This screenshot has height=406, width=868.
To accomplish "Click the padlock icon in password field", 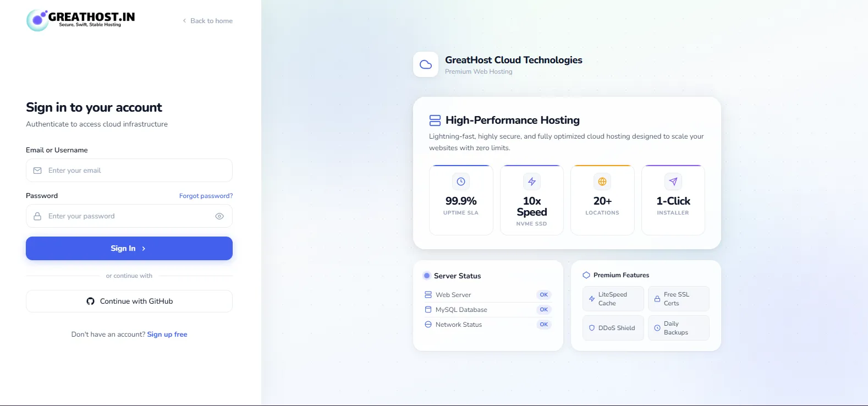I will point(37,216).
